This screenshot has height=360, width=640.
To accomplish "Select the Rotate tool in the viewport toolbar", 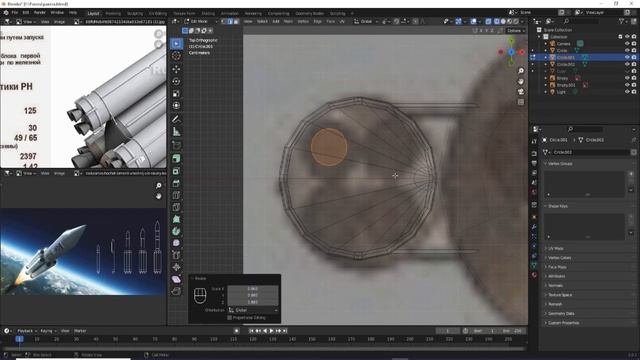I will click(x=176, y=81).
